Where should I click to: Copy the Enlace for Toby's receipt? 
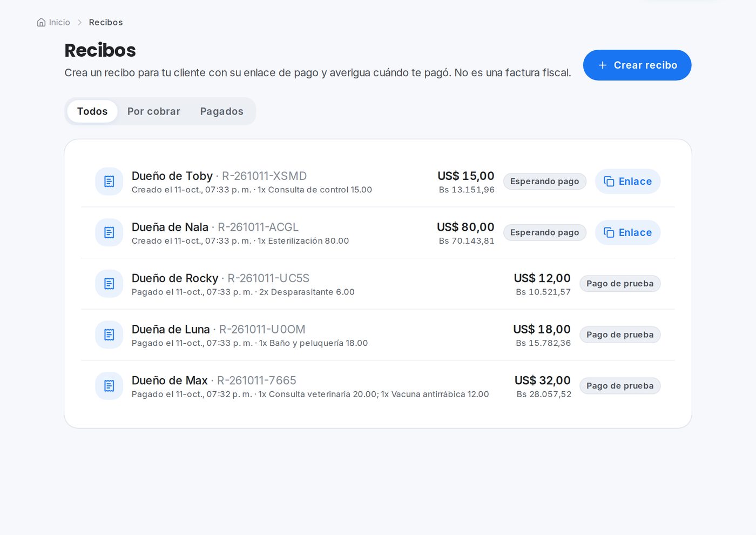click(628, 182)
